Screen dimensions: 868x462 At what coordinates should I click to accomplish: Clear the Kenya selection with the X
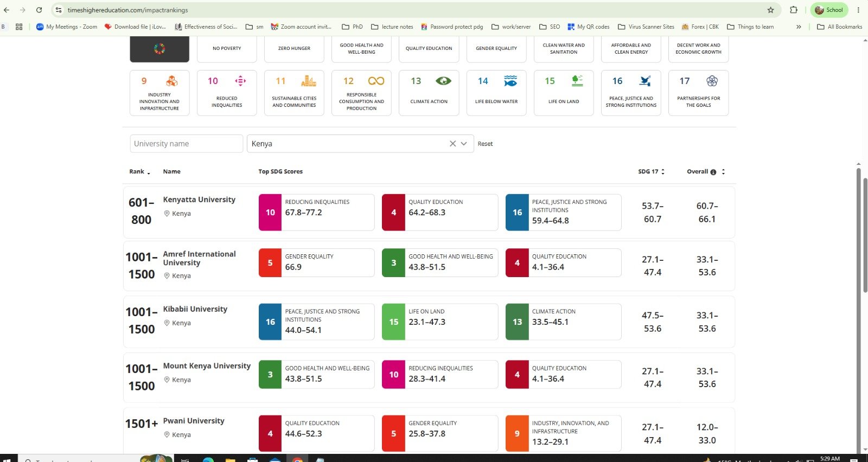[x=452, y=144]
